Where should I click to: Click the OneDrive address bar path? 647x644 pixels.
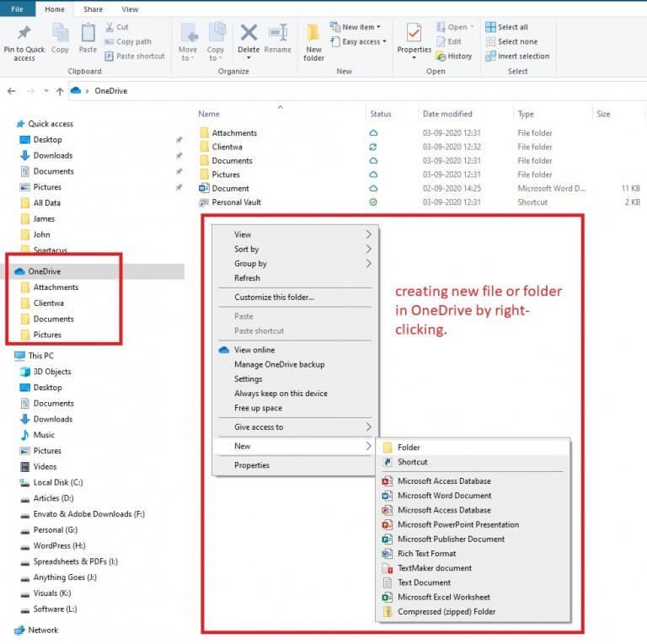tap(111, 91)
